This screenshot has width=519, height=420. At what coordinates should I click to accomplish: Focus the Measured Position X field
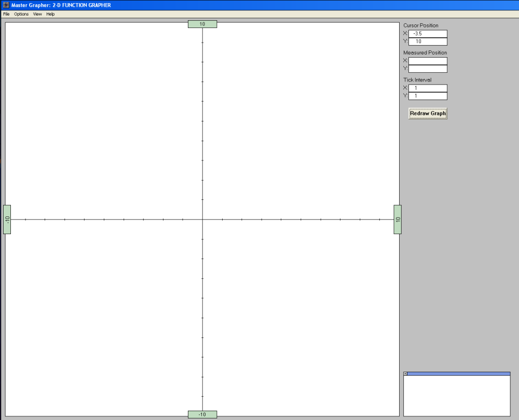428,61
